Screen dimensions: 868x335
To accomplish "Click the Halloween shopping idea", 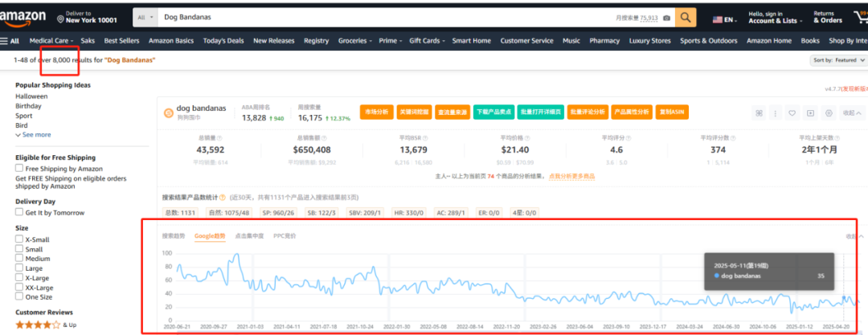I will click(31, 96).
